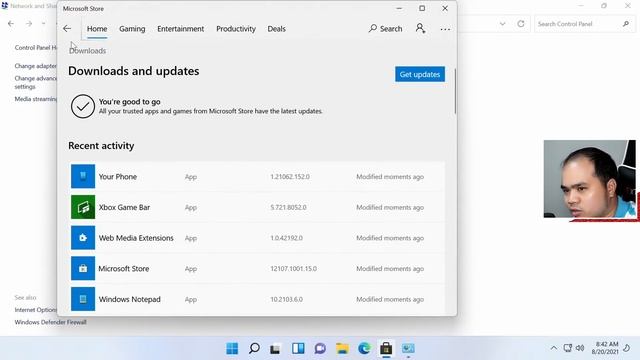Open the account sign-in icon in Microsoft Store
This screenshot has height=360, width=640.
pos(420,28)
